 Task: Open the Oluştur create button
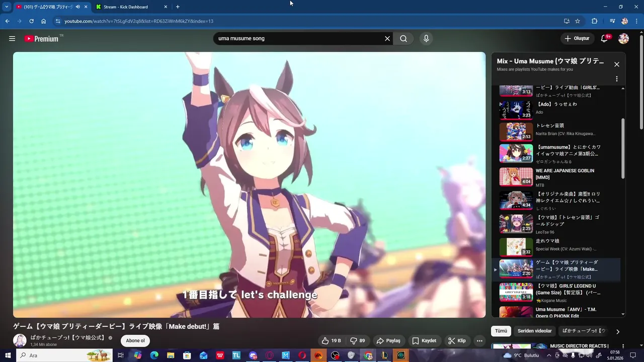577,39
